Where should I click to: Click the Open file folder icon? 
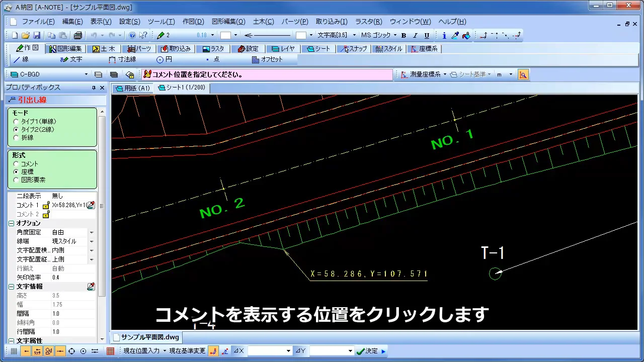26,35
